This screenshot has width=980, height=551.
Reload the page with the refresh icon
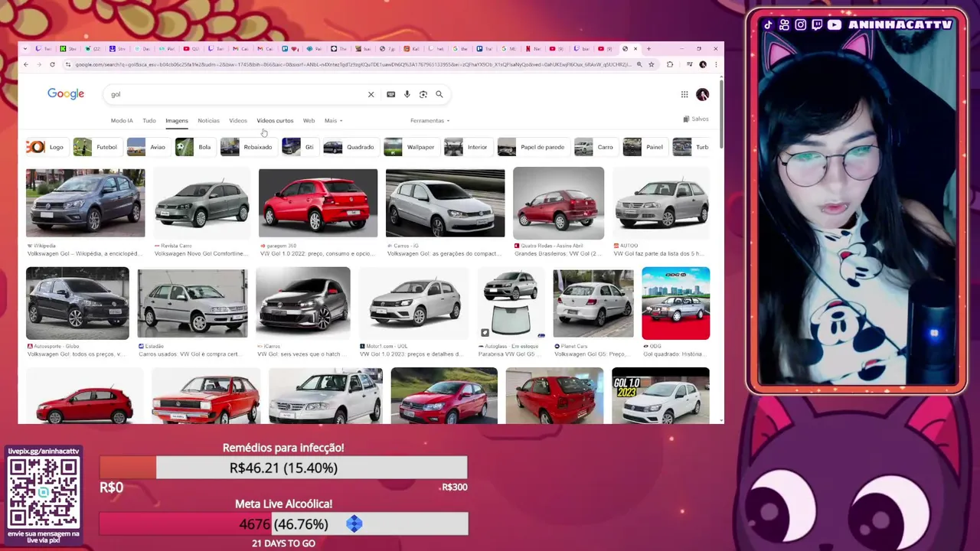[52, 64]
